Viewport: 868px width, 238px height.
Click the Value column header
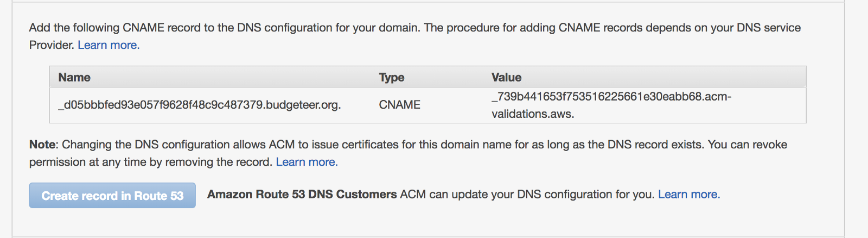click(506, 78)
